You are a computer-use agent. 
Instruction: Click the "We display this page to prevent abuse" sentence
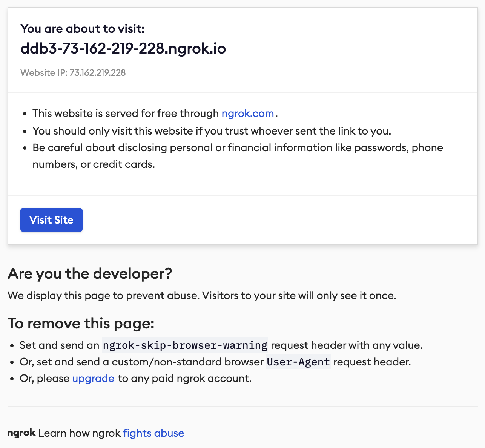point(202,296)
